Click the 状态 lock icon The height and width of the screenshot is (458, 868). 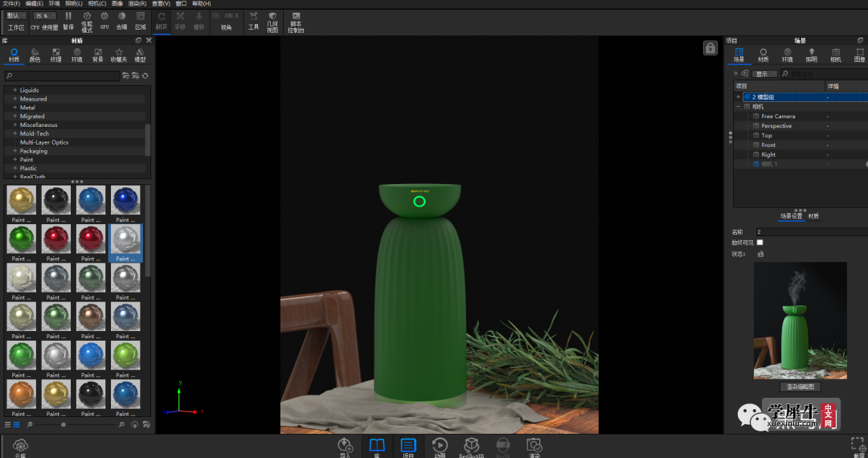[x=760, y=254]
